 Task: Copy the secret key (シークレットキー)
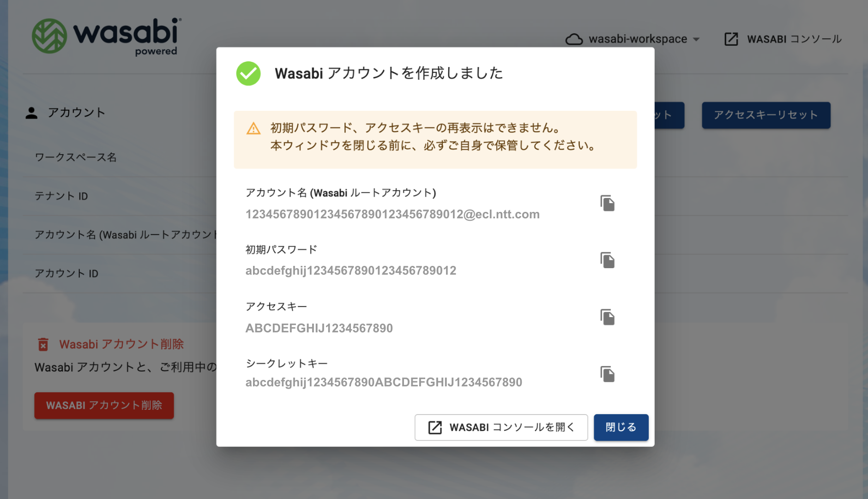(x=607, y=374)
